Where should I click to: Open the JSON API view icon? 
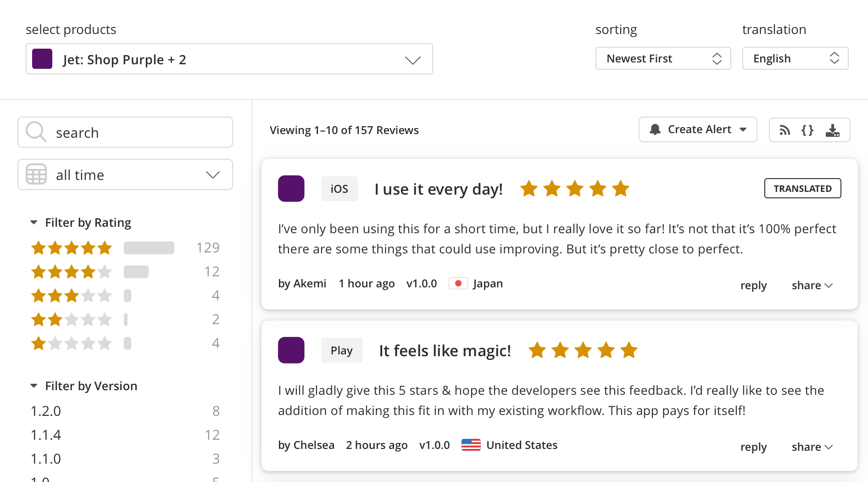pos(808,130)
